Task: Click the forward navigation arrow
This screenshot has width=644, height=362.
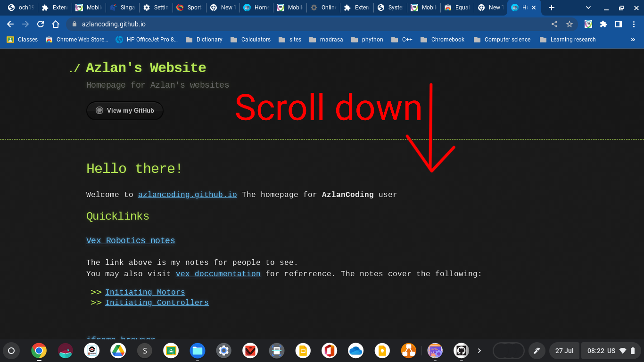Action: [25, 24]
